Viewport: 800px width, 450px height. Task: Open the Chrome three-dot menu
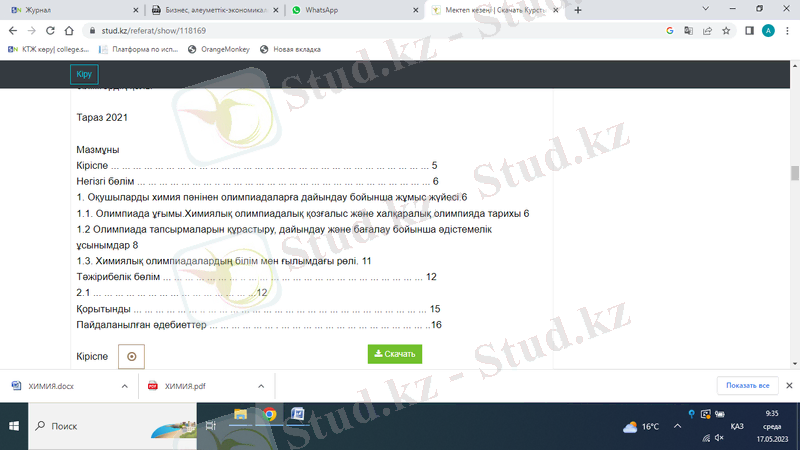(787, 31)
